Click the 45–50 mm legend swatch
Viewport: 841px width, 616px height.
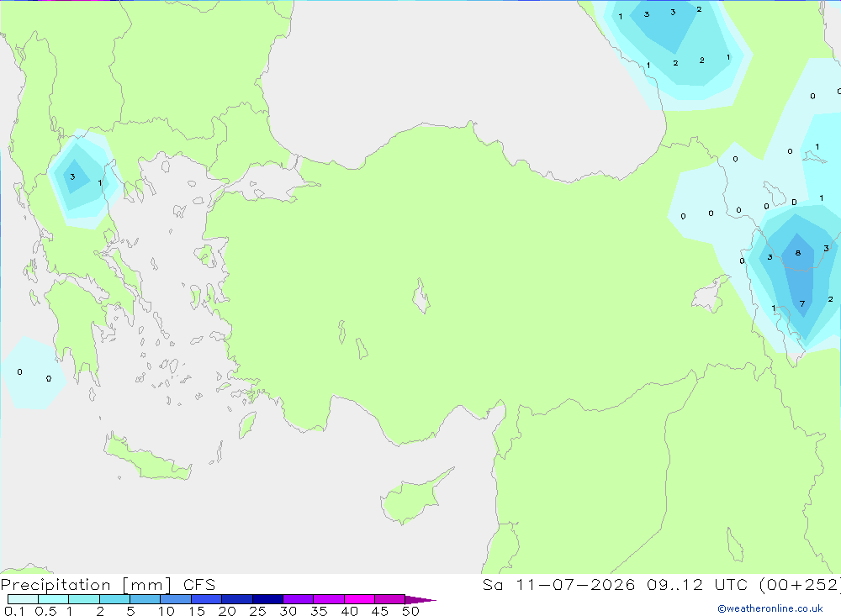[x=389, y=599]
